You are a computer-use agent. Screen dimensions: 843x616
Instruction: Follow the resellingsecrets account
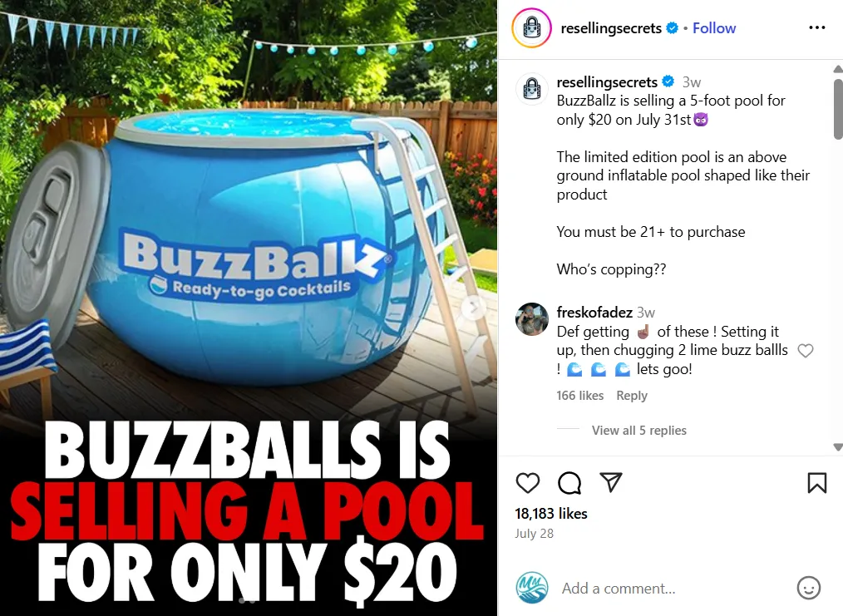(x=713, y=28)
